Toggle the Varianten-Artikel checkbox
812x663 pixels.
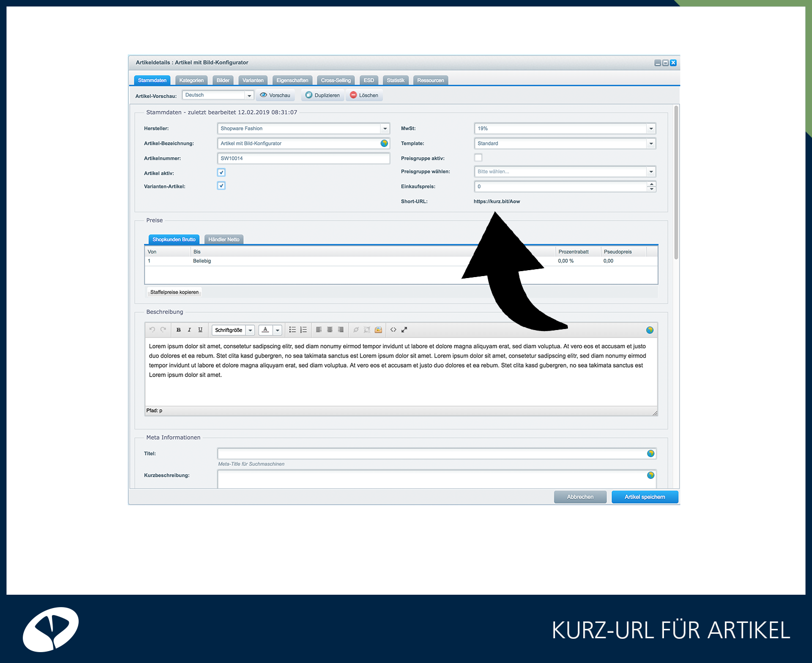[221, 186]
